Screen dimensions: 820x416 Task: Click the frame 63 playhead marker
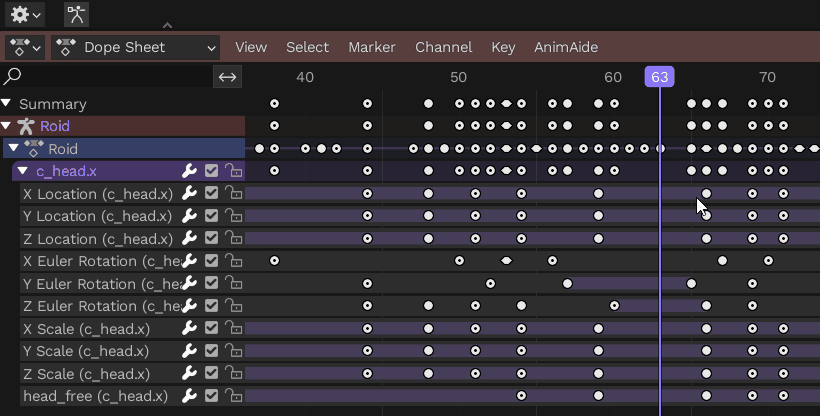pos(659,77)
